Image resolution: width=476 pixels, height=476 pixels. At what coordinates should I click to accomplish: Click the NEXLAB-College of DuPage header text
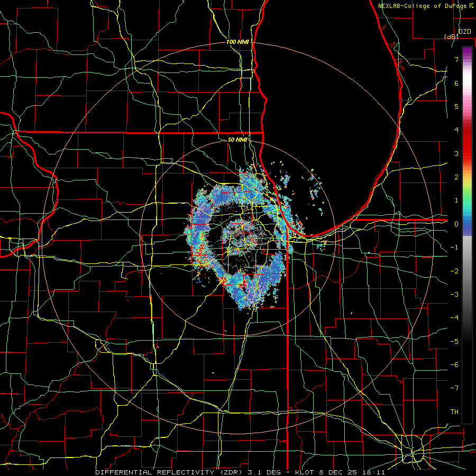(422, 6)
